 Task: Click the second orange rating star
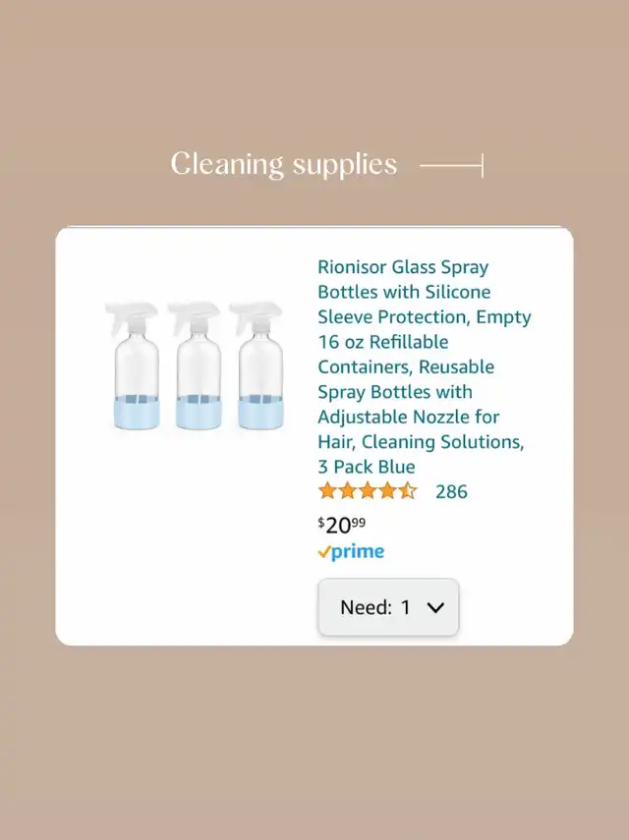(x=348, y=490)
